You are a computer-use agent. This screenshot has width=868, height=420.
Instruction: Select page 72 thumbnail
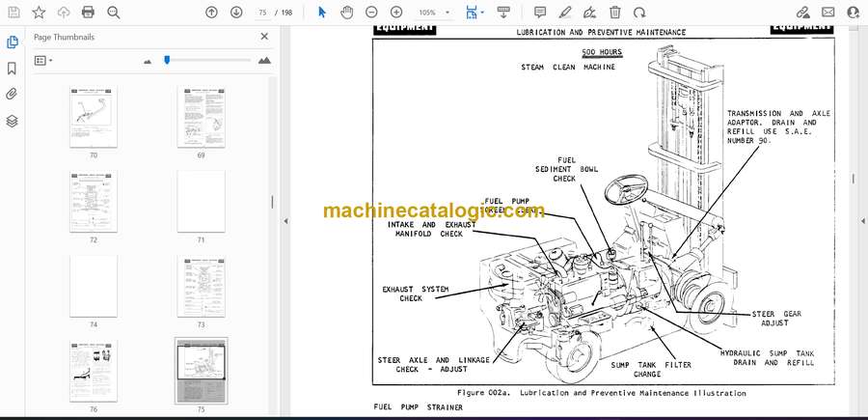93,202
